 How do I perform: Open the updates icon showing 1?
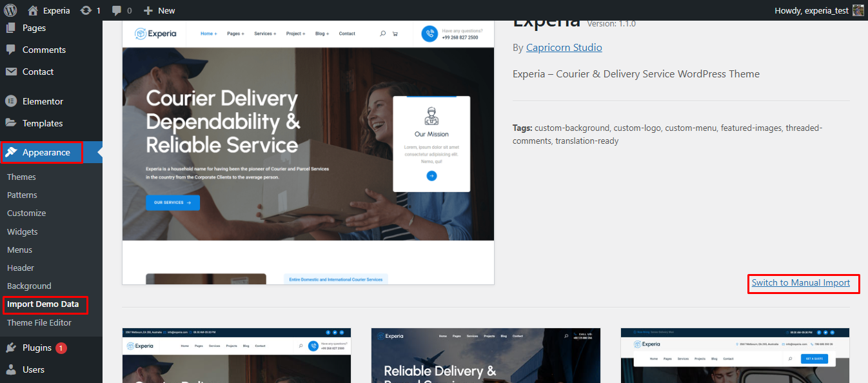click(90, 10)
